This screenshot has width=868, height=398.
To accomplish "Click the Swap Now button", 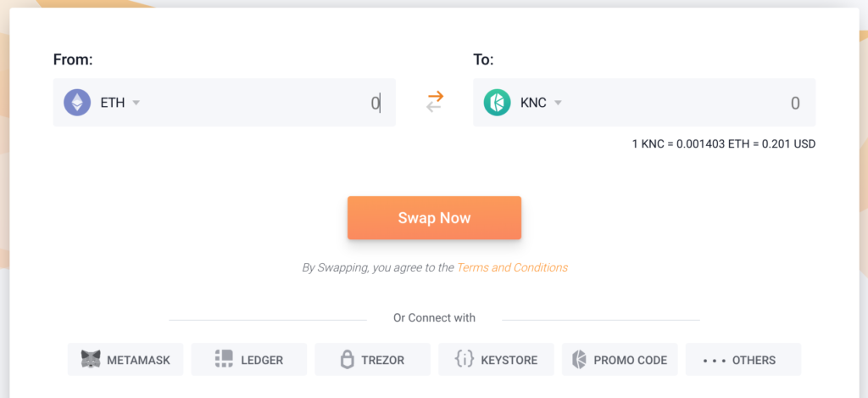I will tap(435, 218).
